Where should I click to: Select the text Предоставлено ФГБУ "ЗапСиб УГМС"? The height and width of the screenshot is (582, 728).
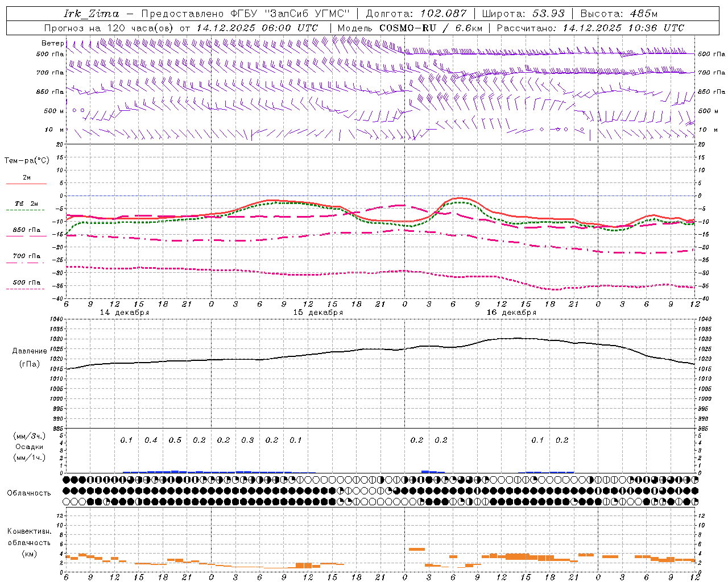(x=245, y=14)
